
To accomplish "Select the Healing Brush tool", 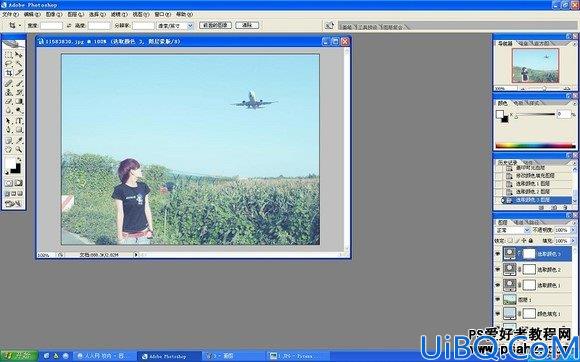I will pyautogui.click(x=9, y=83).
